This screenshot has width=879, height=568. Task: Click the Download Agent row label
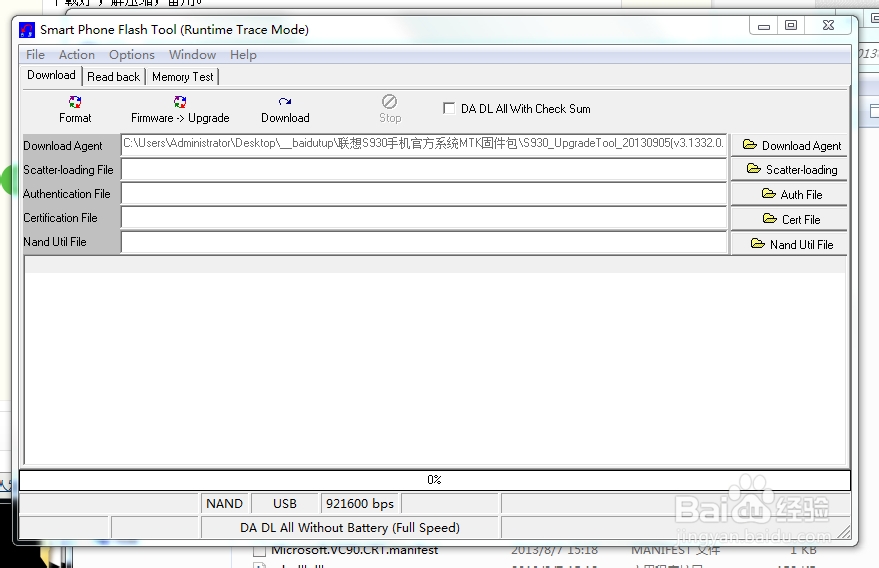point(63,146)
